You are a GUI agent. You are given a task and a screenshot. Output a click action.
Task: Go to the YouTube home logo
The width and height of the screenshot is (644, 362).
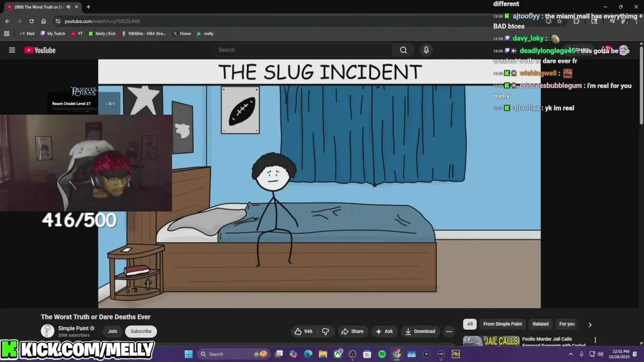point(40,50)
